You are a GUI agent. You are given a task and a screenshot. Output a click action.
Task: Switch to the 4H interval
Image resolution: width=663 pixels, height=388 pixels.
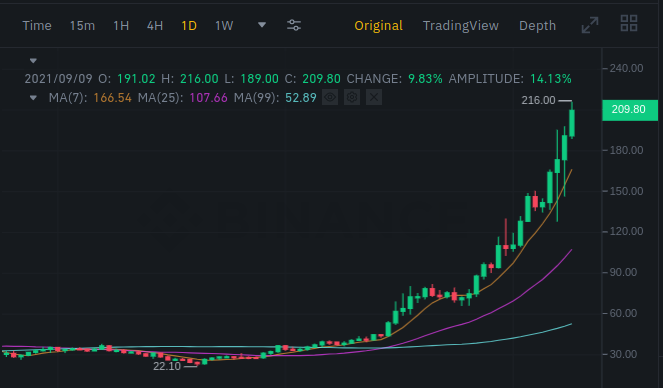click(155, 26)
